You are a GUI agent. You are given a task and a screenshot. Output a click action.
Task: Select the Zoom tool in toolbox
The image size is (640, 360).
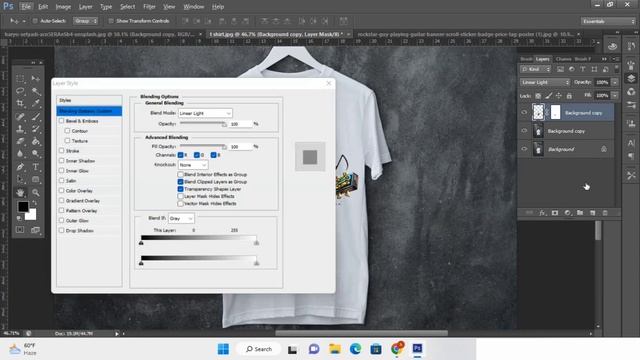pyautogui.click(x=36, y=192)
